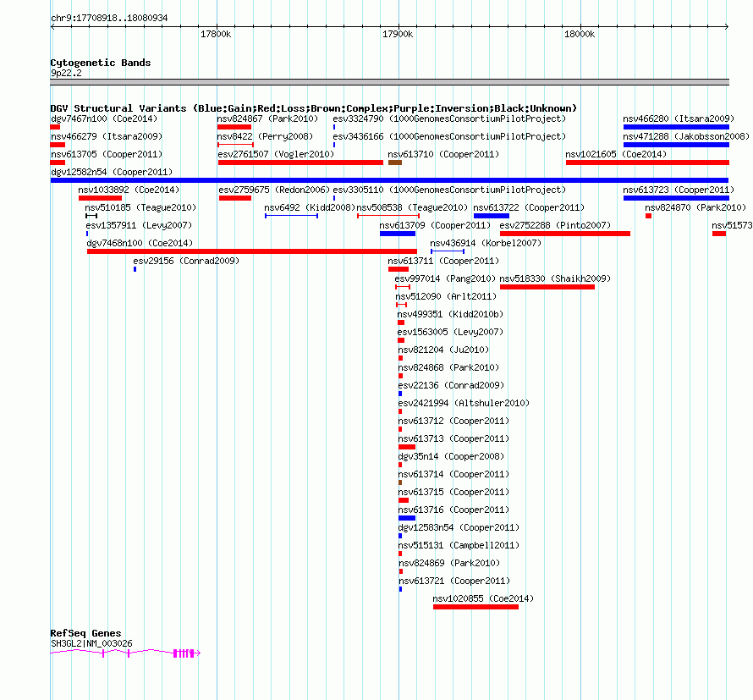Select esv997014 (Pang2010) label

click(x=445, y=278)
